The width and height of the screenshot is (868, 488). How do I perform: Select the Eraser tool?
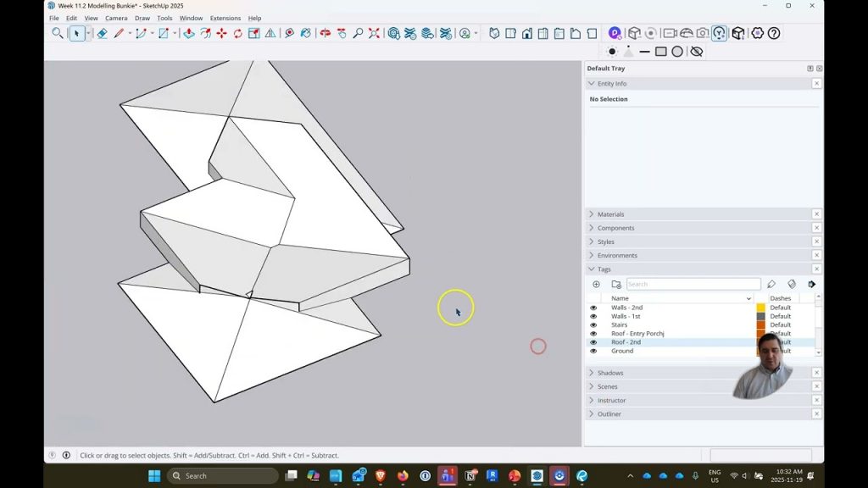102,34
